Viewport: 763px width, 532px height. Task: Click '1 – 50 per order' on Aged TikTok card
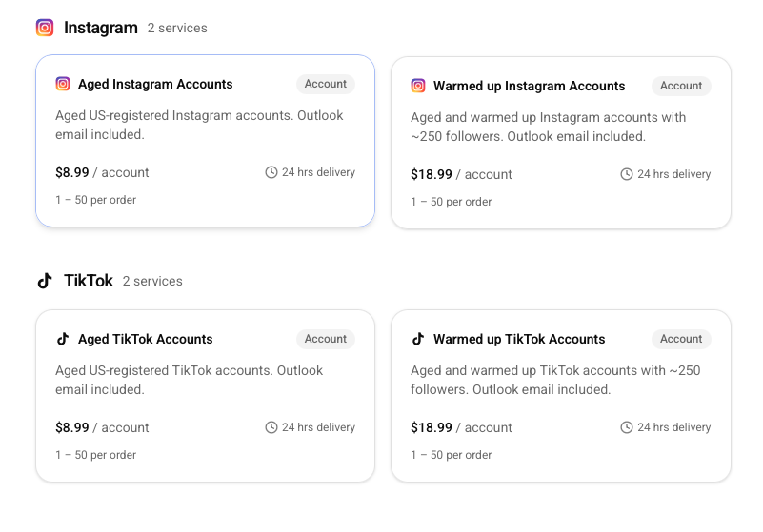tap(96, 455)
